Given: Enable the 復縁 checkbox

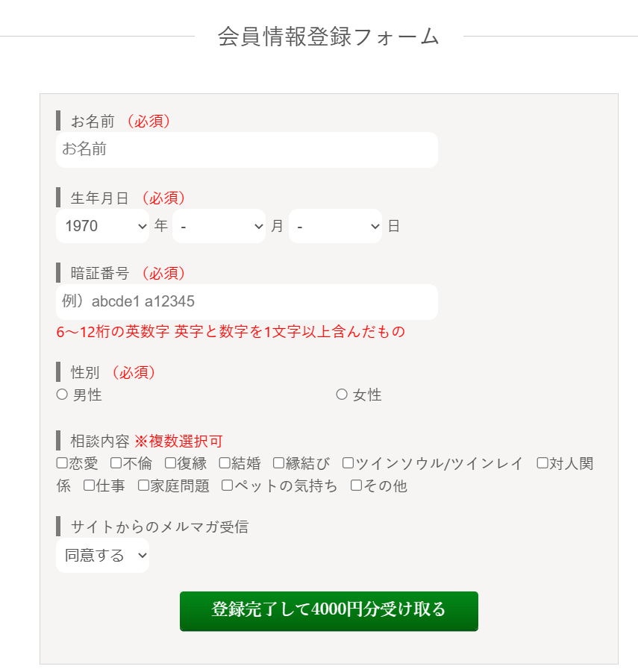Looking at the screenshot, I should coord(170,463).
